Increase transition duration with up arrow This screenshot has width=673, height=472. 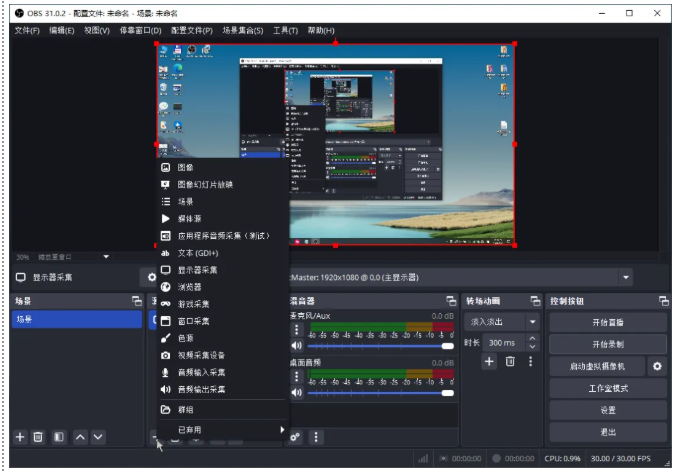point(533,338)
